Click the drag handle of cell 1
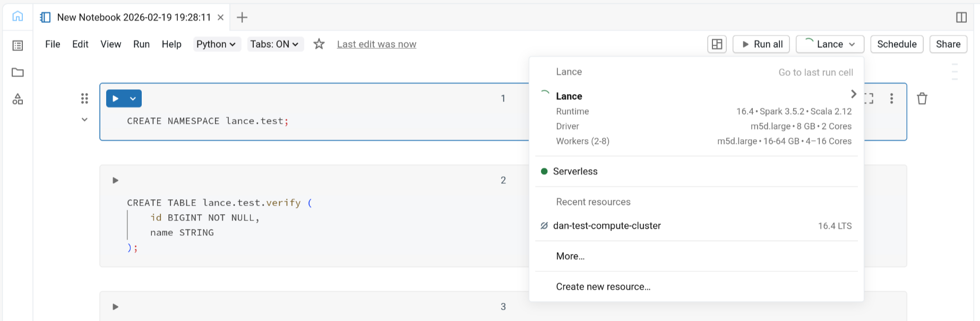Viewport: 980px width, 321px height. coord(84,98)
